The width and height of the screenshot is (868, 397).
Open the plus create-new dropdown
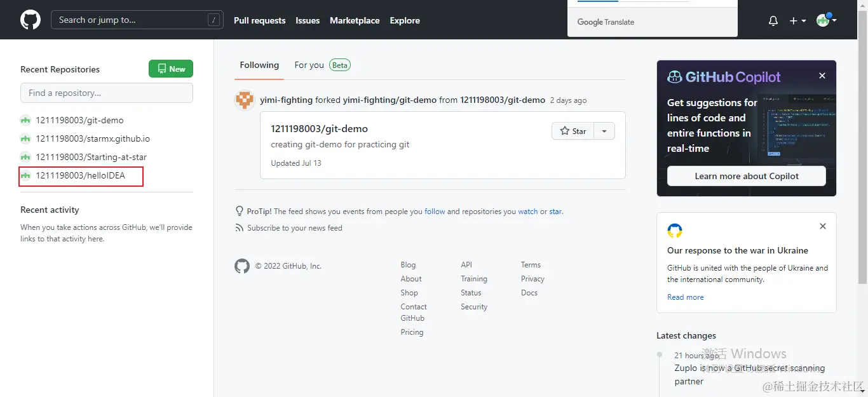(x=797, y=21)
